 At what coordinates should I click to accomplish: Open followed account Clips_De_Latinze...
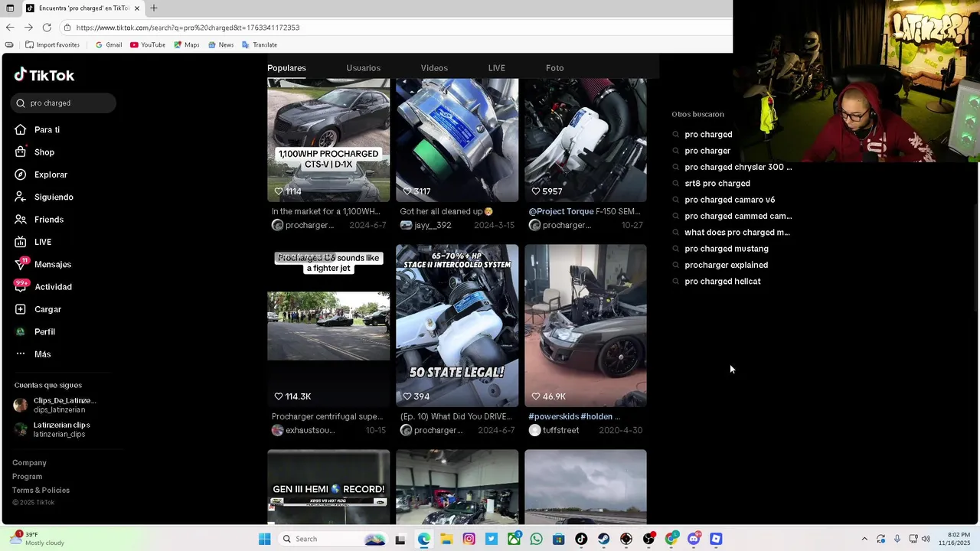[x=55, y=405]
